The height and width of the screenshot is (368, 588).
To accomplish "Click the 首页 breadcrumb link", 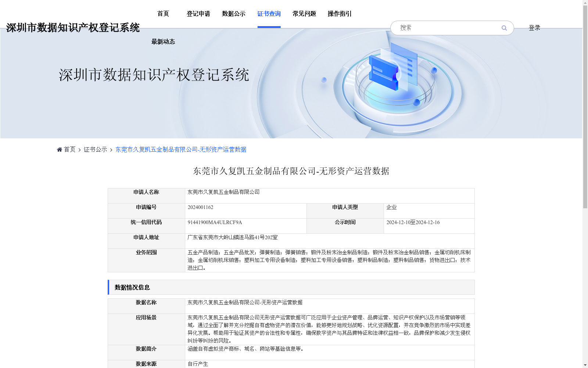I will tap(70, 149).
